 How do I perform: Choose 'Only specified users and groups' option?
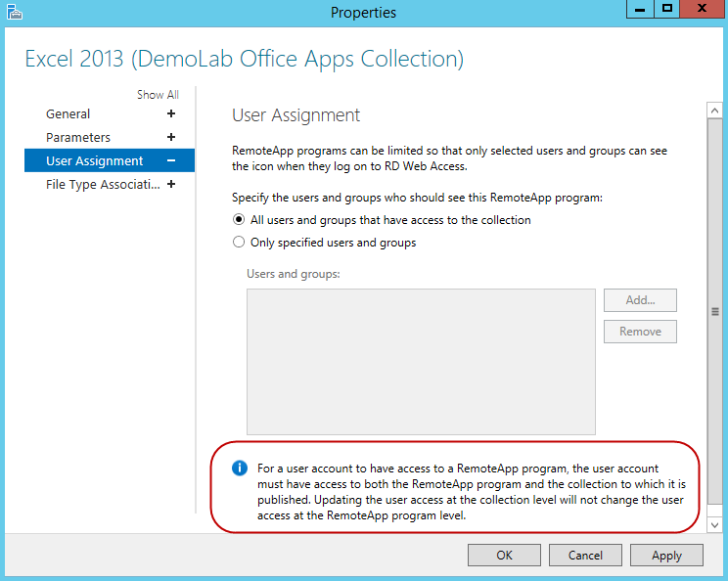tap(239, 243)
